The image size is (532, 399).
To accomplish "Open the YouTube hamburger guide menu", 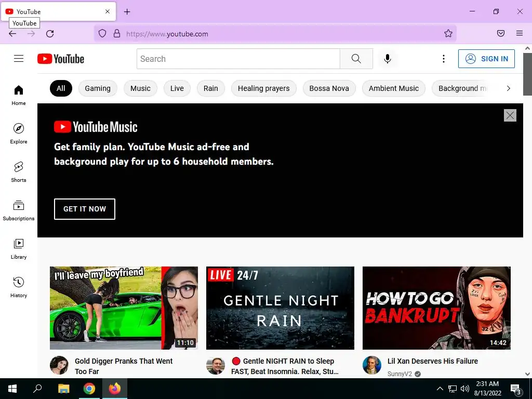I will tap(19, 59).
